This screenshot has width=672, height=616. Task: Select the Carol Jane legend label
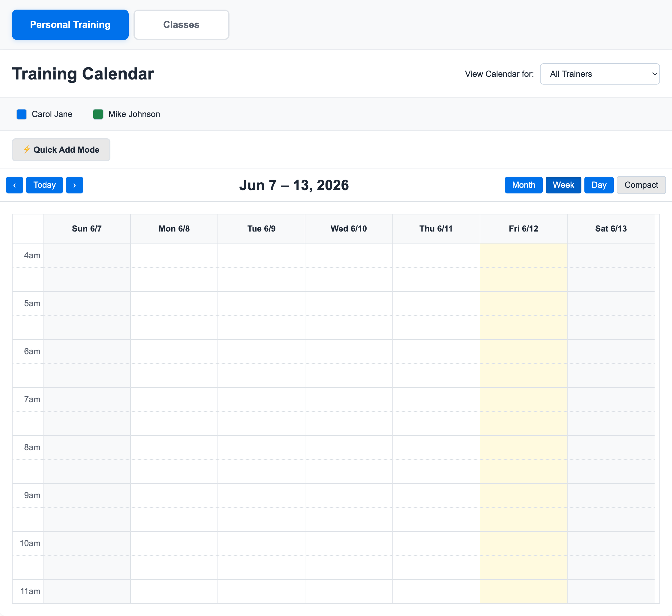pos(52,114)
